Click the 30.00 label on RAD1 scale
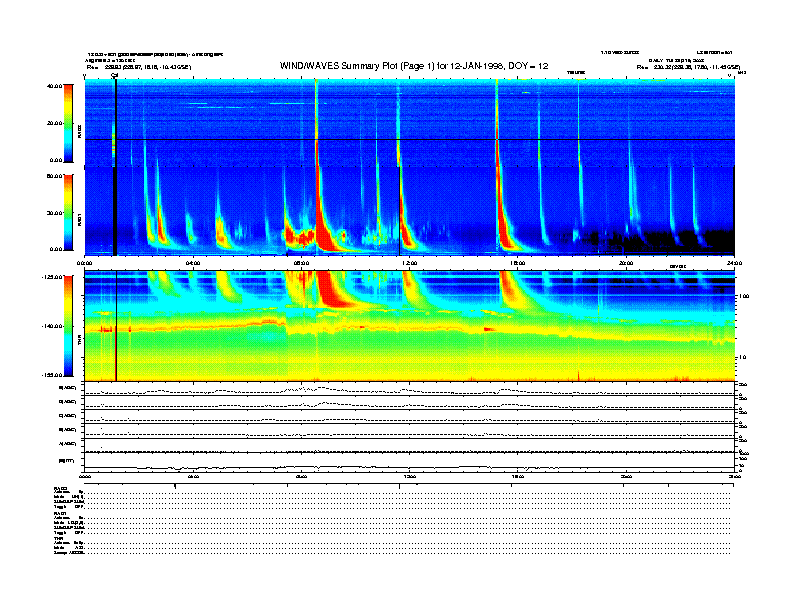Viewport: 792px width, 612px height. click(x=54, y=213)
